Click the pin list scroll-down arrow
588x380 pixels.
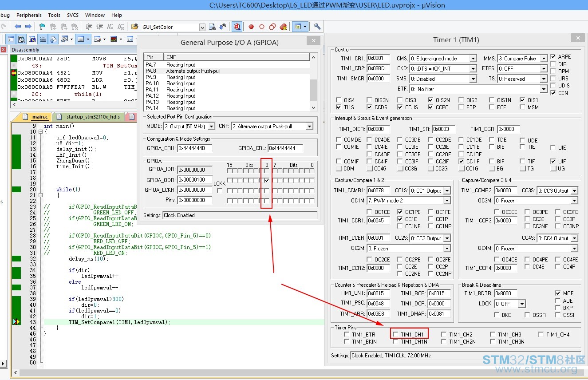pos(313,107)
